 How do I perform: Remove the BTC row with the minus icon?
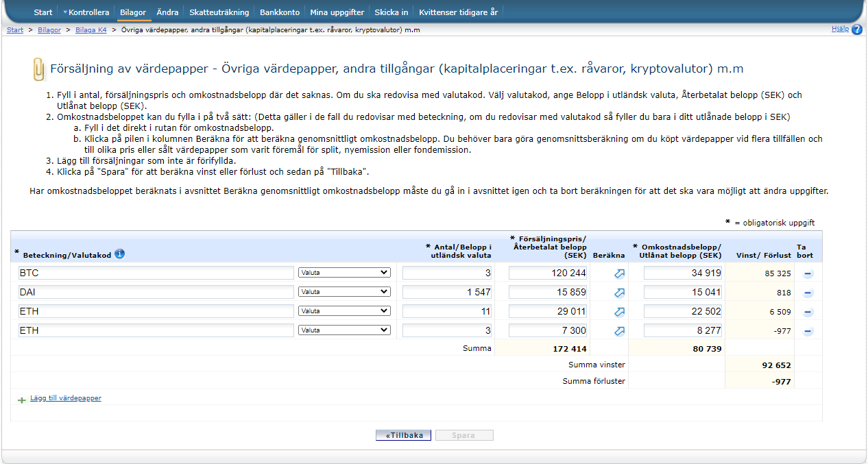pyautogui.click(x=808, y=273)
